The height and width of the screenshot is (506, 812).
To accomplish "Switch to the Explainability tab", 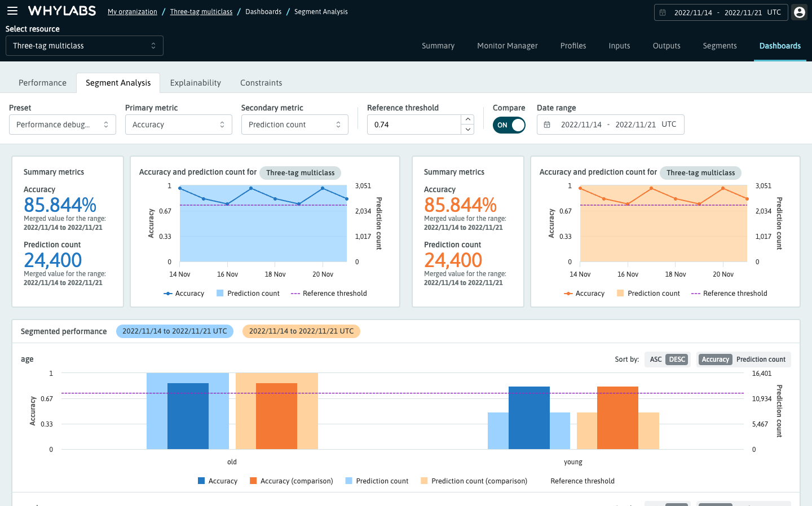I will pyautogui.click(x=195, y=83).
